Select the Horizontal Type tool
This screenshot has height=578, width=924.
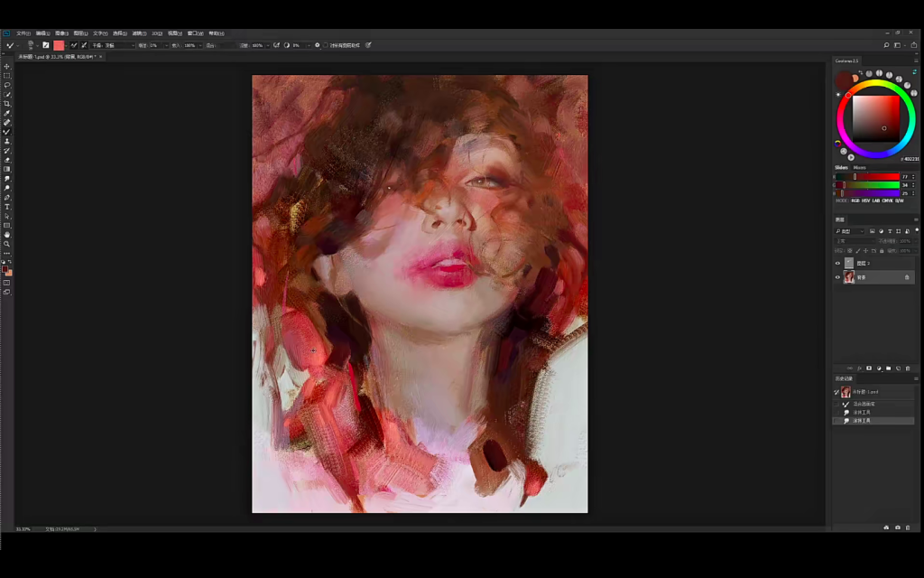(x=7, y=207)
